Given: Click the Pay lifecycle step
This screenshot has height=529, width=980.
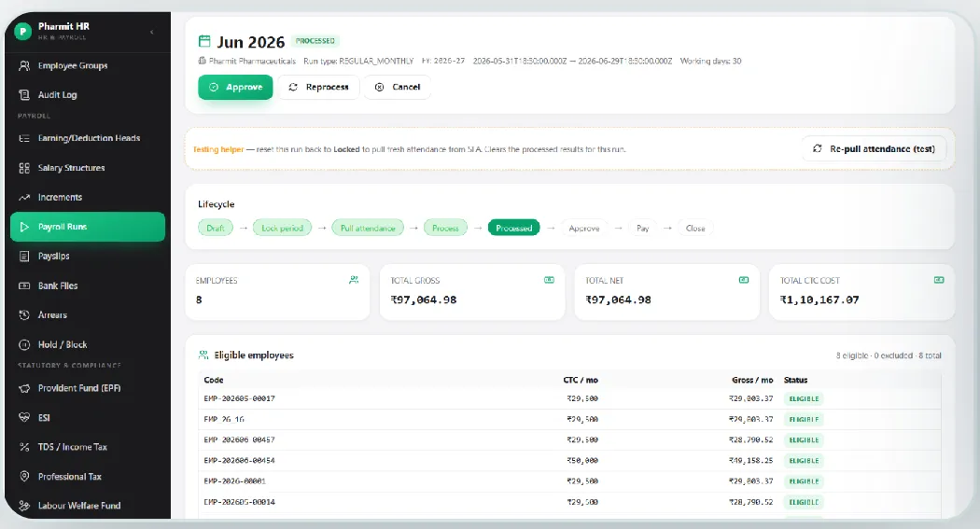Looking at the screenshot, I should point(642,228).
